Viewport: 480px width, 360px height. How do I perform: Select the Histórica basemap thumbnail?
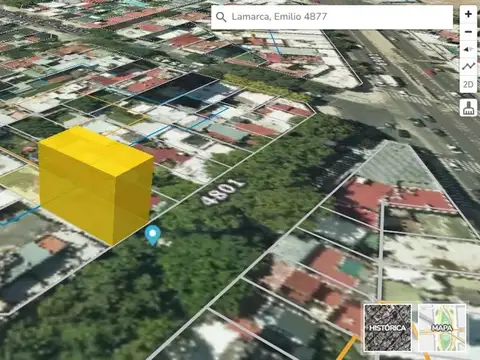[388, 328]
